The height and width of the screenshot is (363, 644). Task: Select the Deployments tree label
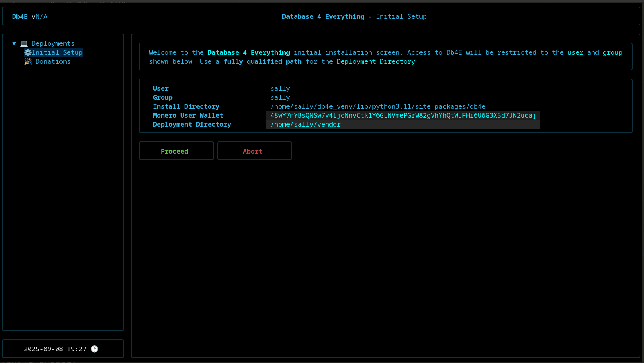point(53,44)
